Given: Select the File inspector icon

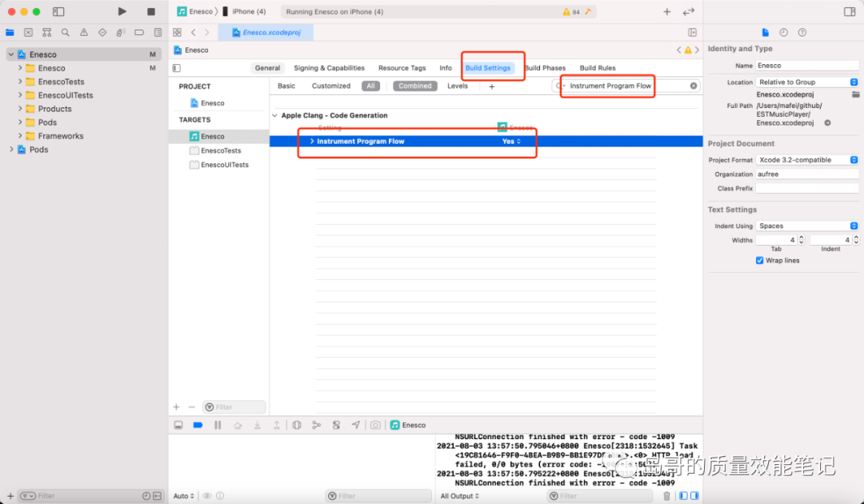Looking at the screenshot, I should (x=766, y=33).
